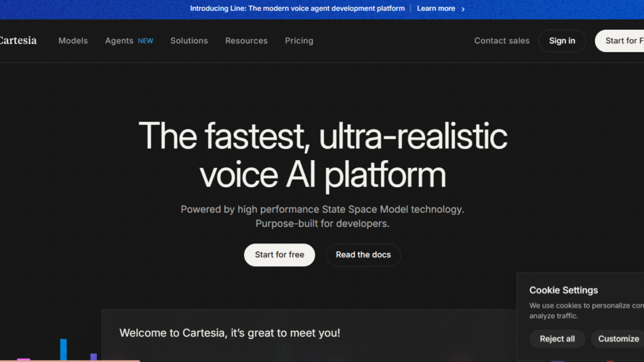Click the arrow chevron beside Learn more
644x362 pixels.
coord(463,9)
